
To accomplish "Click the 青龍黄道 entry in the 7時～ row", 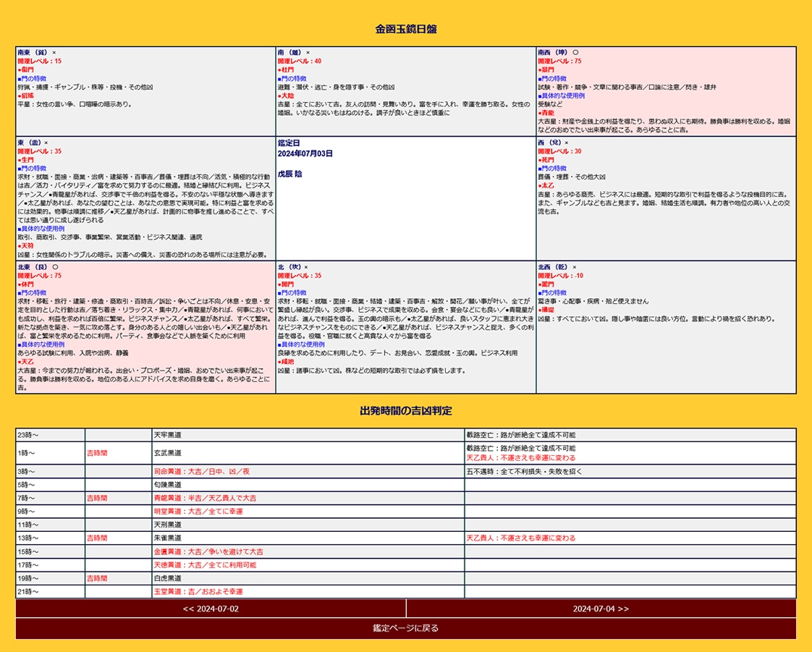I will 205,498.
